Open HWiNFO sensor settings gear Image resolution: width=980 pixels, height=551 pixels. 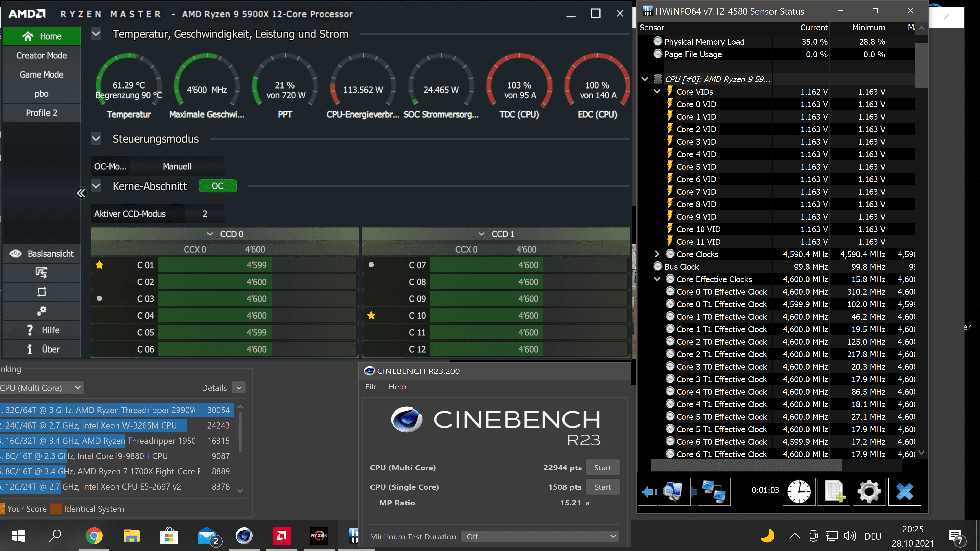869,491
